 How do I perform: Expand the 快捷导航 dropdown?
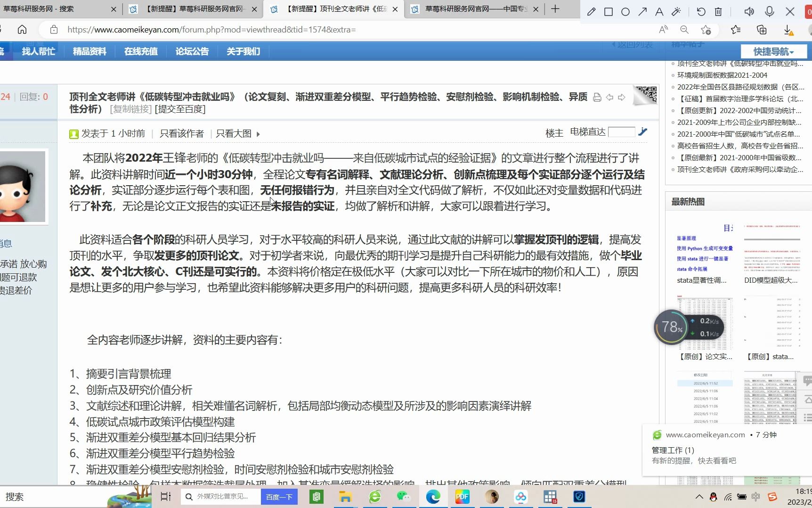[773, 51]
